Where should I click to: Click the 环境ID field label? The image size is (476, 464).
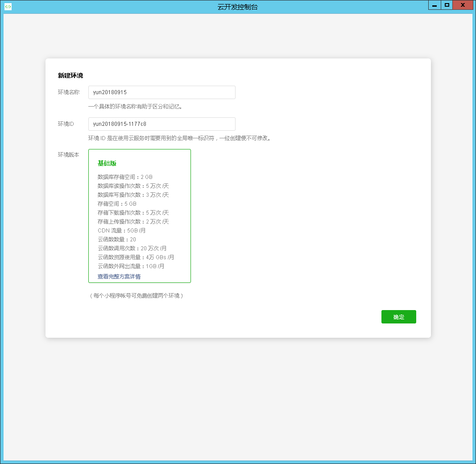pos(66,124)
